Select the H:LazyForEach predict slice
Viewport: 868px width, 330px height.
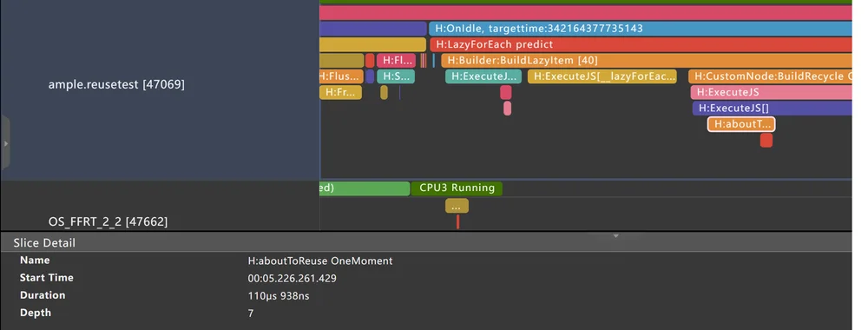[641, 44]
